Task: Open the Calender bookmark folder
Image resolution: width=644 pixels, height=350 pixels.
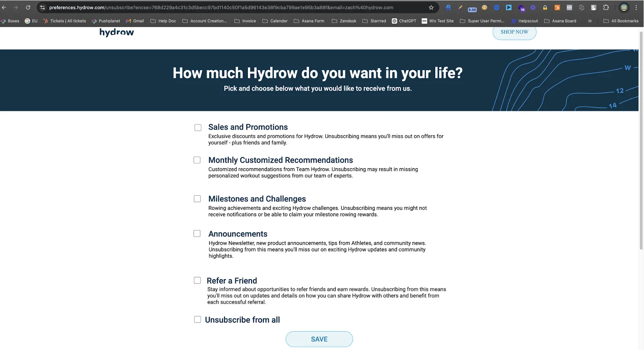Action: pos(275,21)
